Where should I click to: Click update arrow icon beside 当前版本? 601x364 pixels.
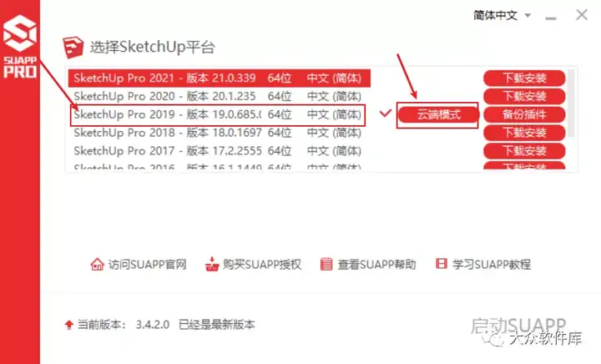pyautogui.click(x=69, y=325)
